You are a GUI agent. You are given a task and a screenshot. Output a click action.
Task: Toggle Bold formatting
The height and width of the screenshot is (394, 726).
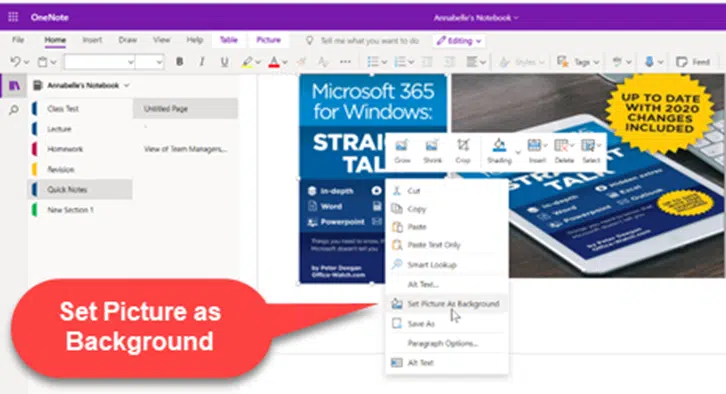click(x=180, y=62)
